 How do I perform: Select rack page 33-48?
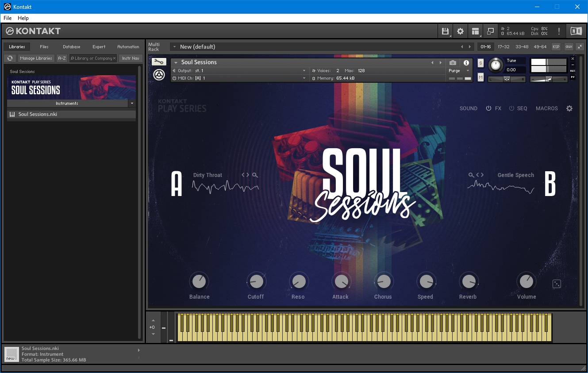point(522,47)
